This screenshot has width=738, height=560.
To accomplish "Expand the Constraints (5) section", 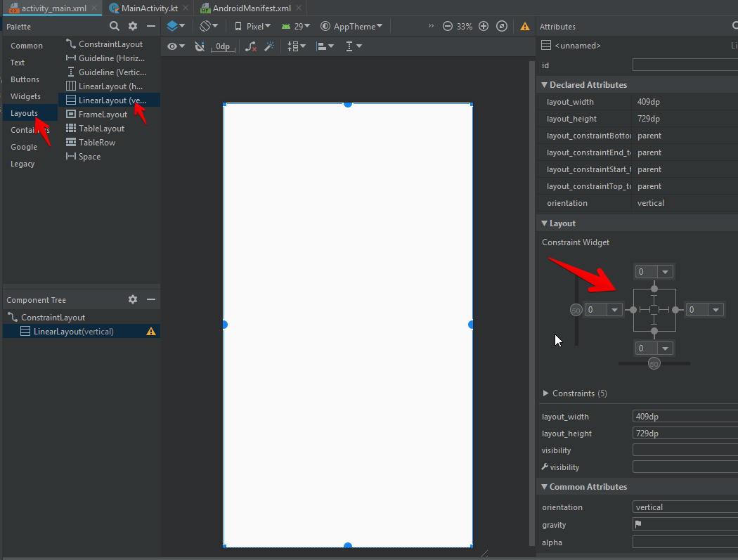I will coord(546,393).
